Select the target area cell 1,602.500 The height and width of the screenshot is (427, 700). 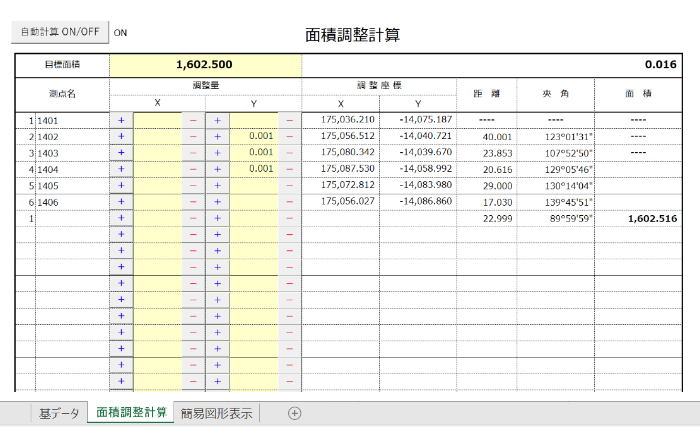click(205, 65)
